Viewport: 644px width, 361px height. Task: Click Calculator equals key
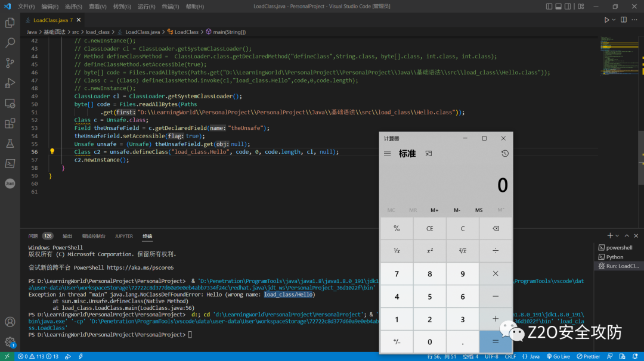[496, 341]
